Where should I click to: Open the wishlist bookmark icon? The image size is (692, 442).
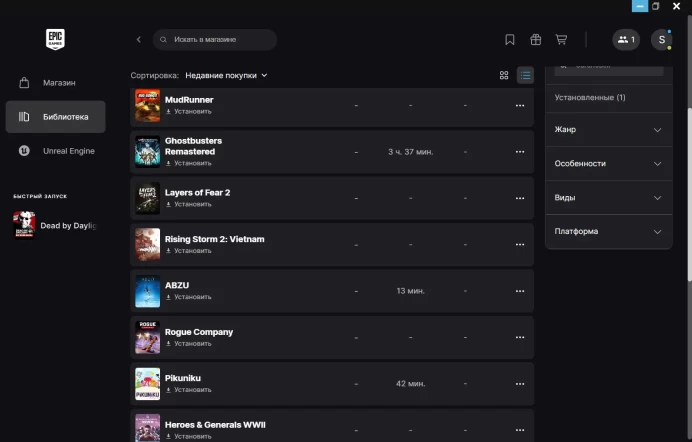click(x=510, y=40)
